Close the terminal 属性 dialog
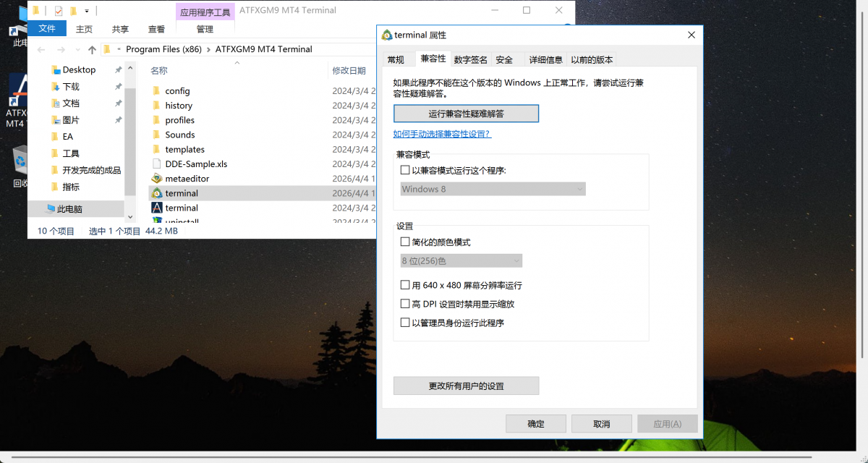868x463 pixels. (x=692, y=35)
